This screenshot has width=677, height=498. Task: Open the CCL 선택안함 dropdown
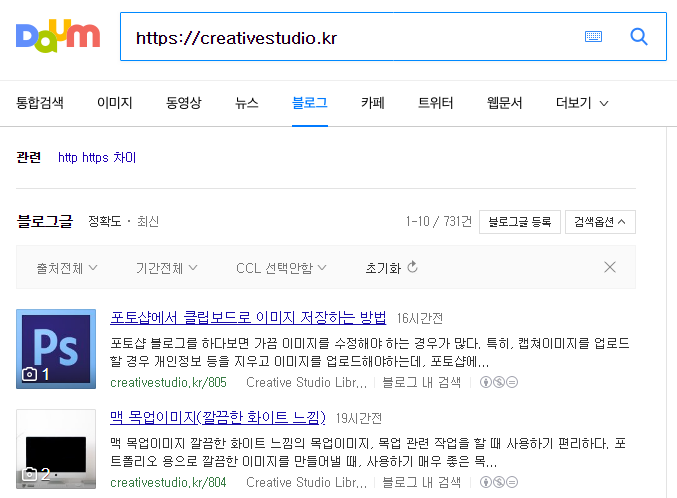pyautogui.click(x=281, y=268)
